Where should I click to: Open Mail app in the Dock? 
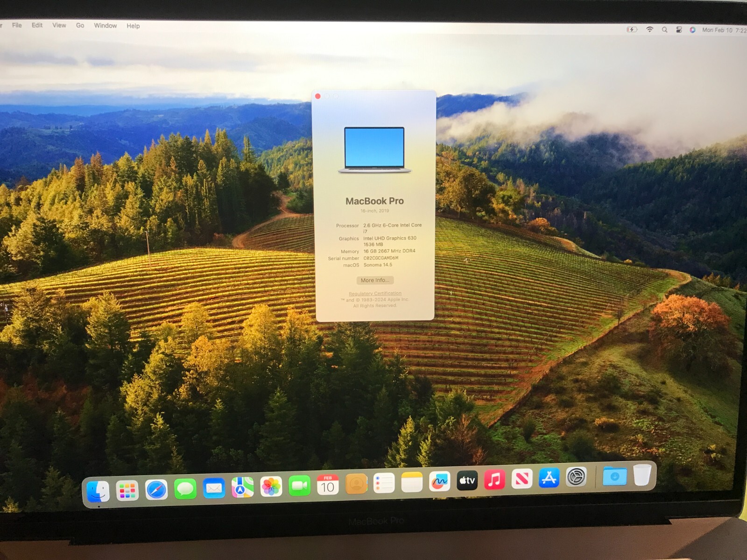coord(214,488)
